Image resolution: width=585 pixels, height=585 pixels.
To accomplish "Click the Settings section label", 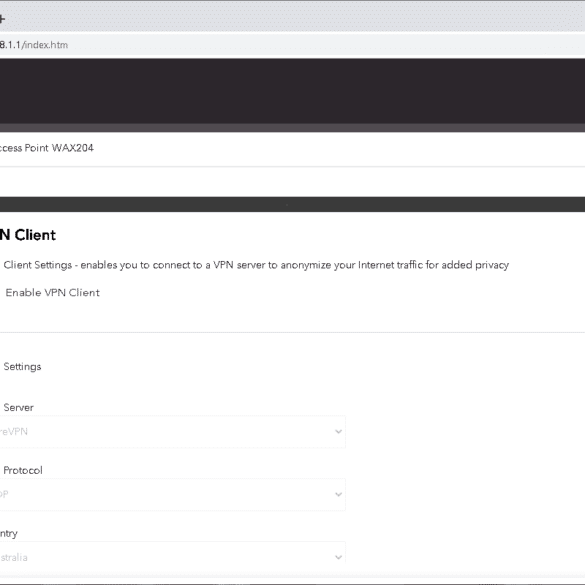I will pos(22,367).
